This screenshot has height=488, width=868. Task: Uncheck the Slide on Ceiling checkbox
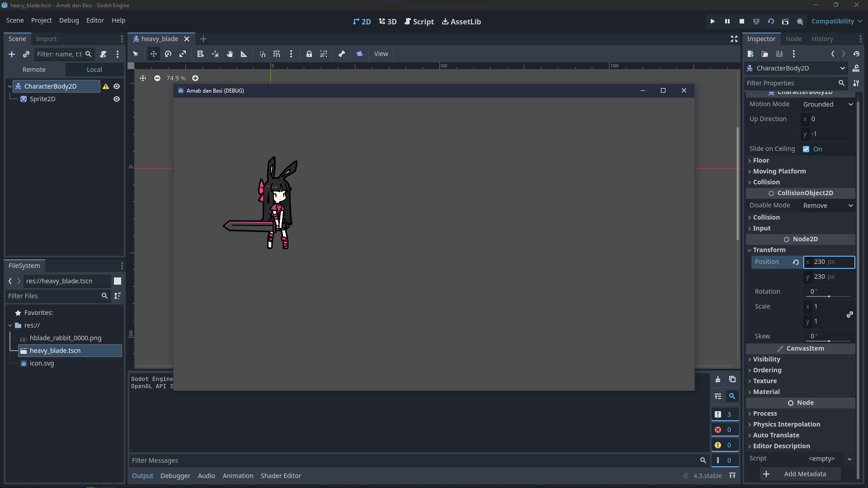806,149
